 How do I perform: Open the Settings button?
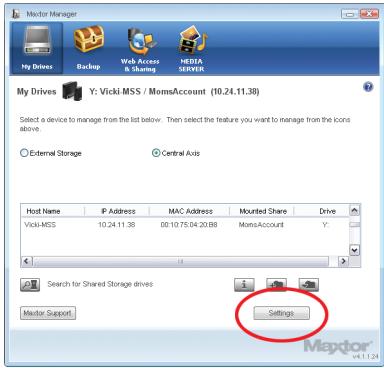(x=281, y=313)
